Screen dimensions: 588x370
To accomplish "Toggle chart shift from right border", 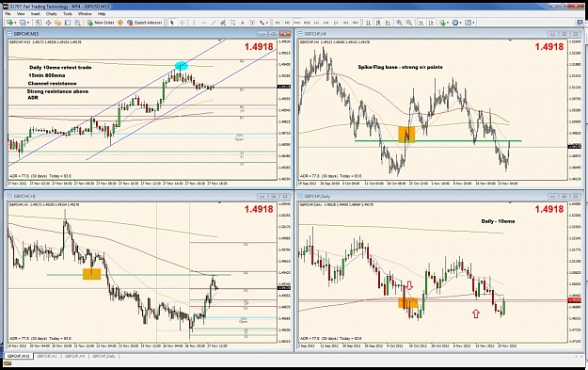I will 431,23.
